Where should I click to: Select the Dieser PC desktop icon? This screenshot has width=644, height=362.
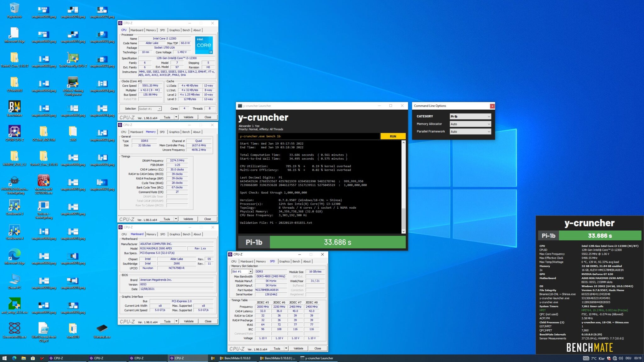pos(14,281)
